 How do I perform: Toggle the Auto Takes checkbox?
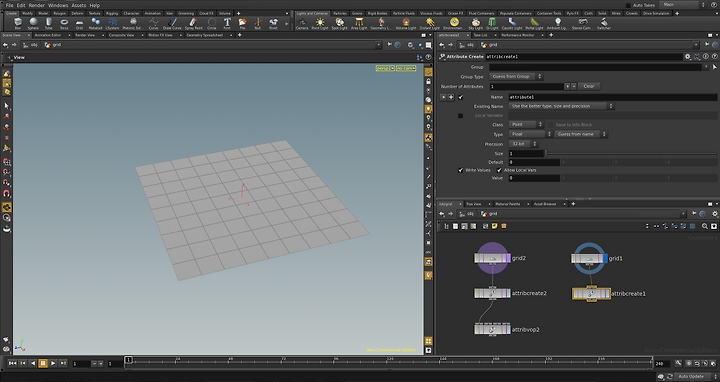click(x=628, y=5)
